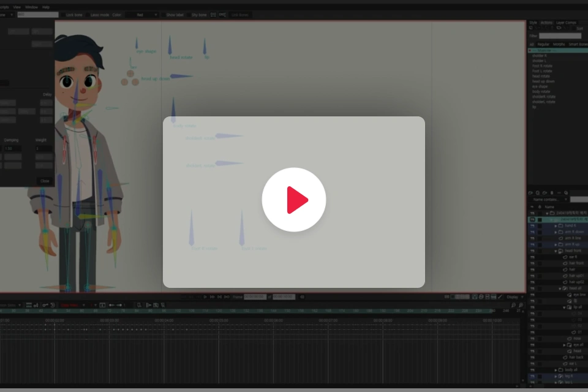588x392 pixels.
Task: Switch to the Actions tab
Action: point(546,23)
